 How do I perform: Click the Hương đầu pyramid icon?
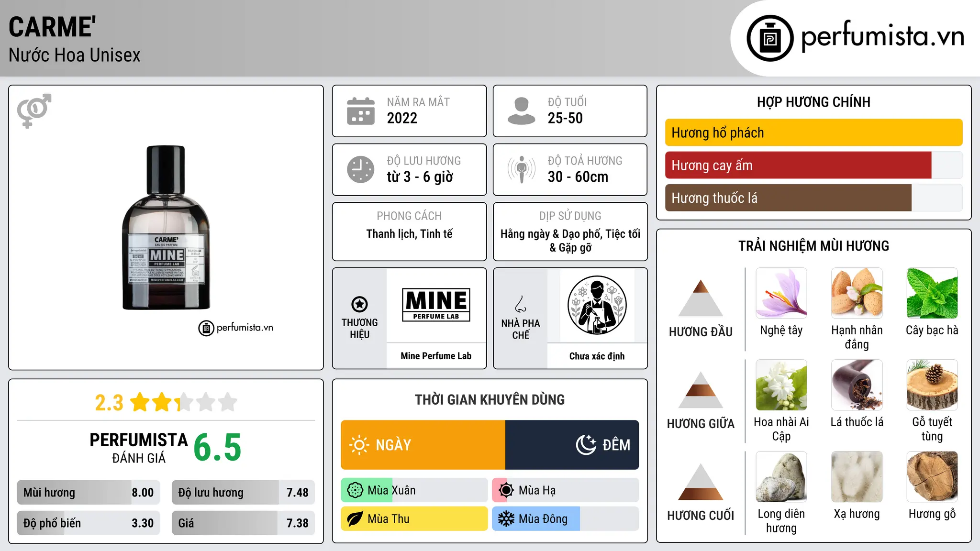tap(701, 298)
